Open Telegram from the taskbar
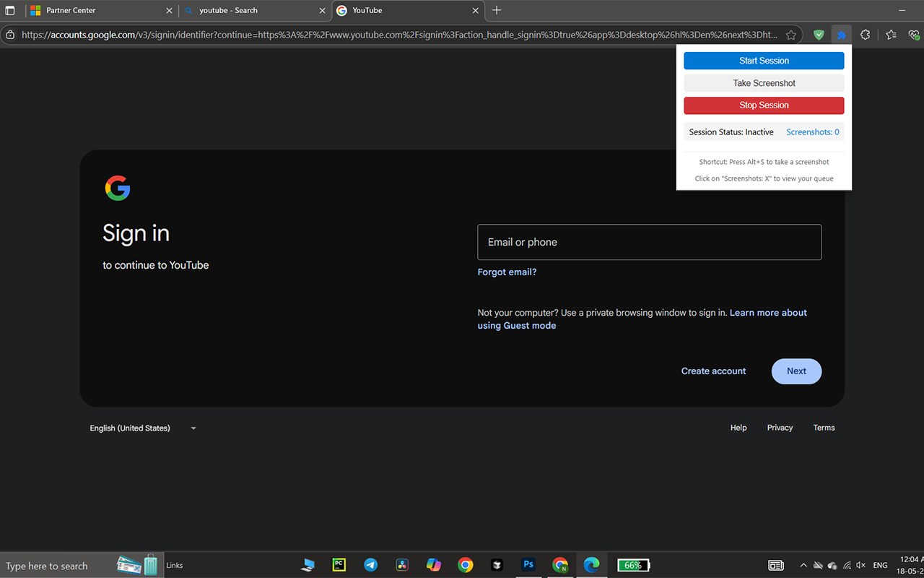The image size is (924, 578). click(x=370, y=565)
